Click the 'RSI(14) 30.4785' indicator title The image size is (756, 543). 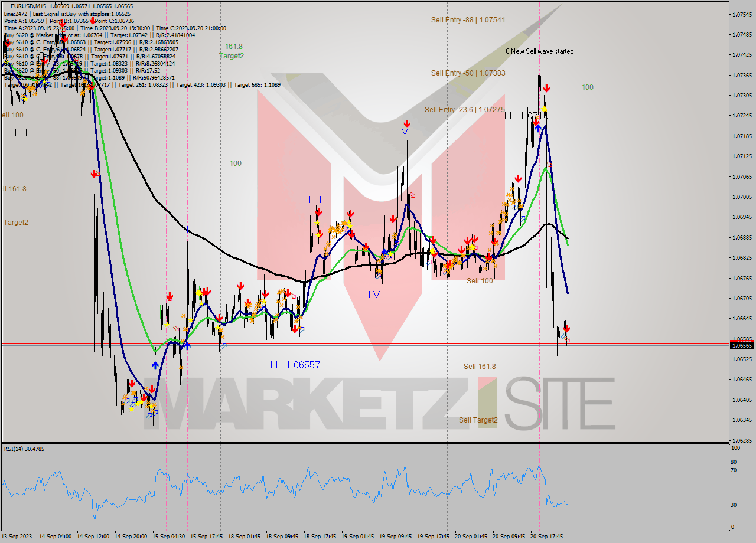tap(24, 449)
